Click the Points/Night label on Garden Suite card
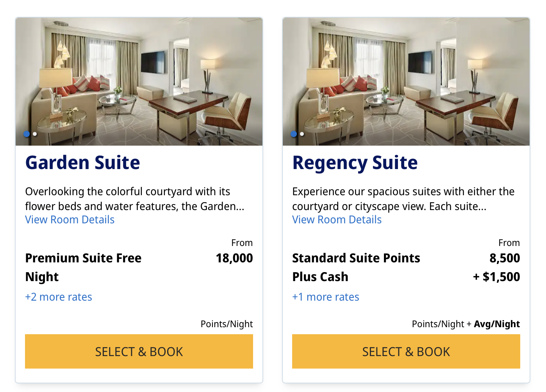The height and width of the screenshot is (392, 546). [x=227, y=324]
